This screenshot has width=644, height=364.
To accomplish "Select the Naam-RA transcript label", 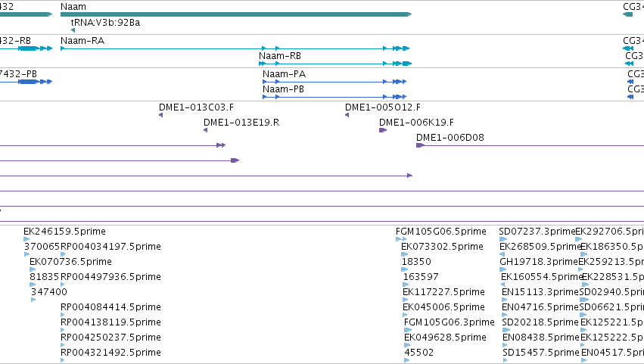I will (82, 41).
